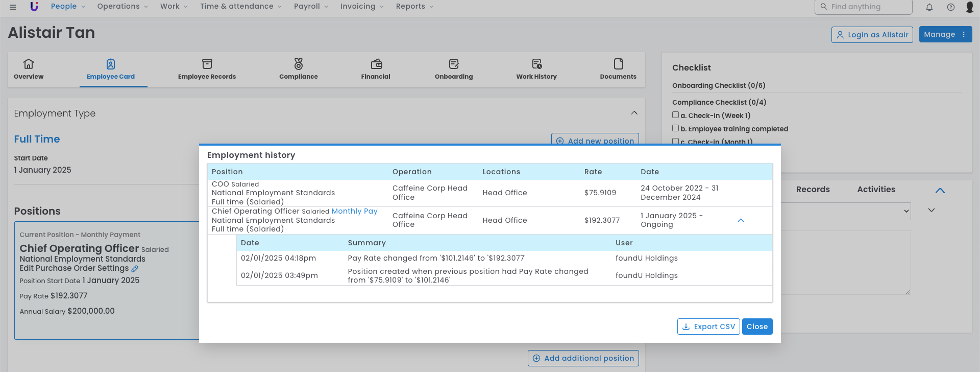The image size is (980, 372).
Task: Click the Find anything search field
Action: (x=868, y=7)
